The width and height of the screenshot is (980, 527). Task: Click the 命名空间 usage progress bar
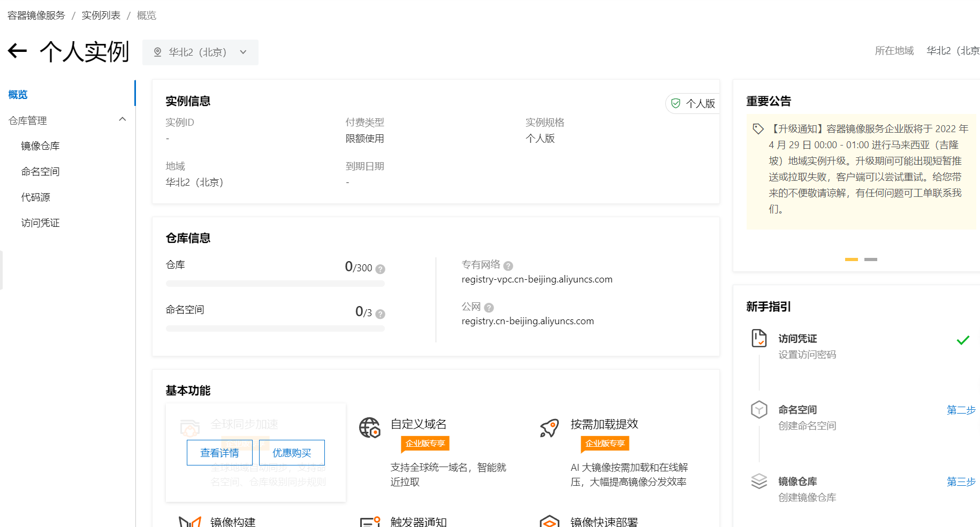[x=275, y=329]
